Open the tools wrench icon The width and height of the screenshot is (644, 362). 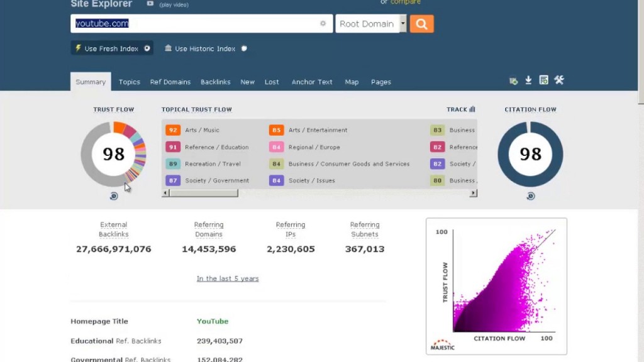558,80
